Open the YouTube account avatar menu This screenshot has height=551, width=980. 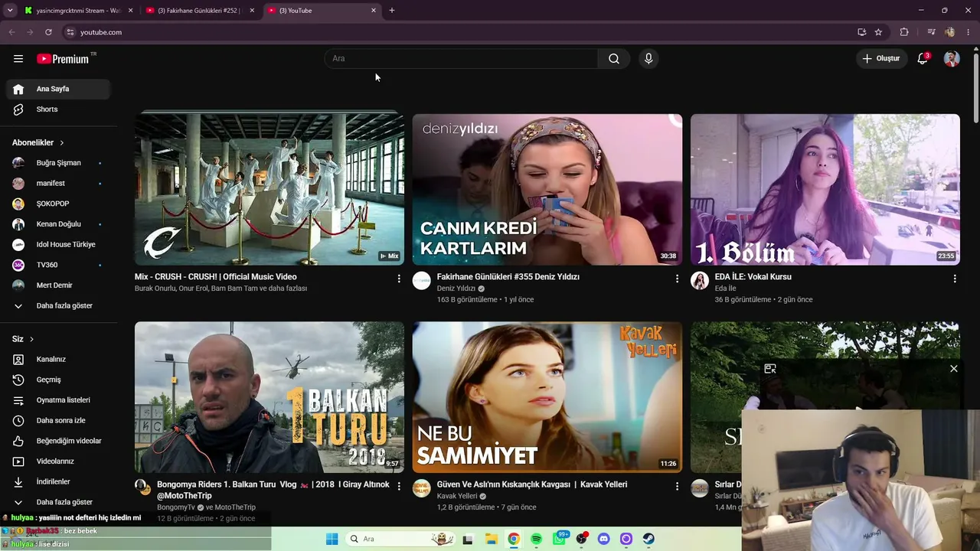click(x=952, y=59)
